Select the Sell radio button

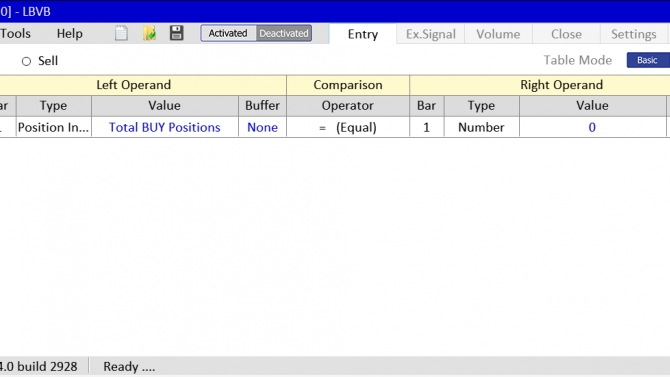(x=26, y=61)
